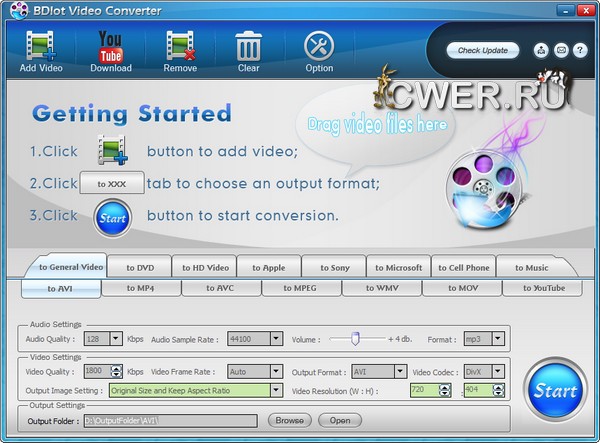Click the Remove video icon

click(180, 46)
